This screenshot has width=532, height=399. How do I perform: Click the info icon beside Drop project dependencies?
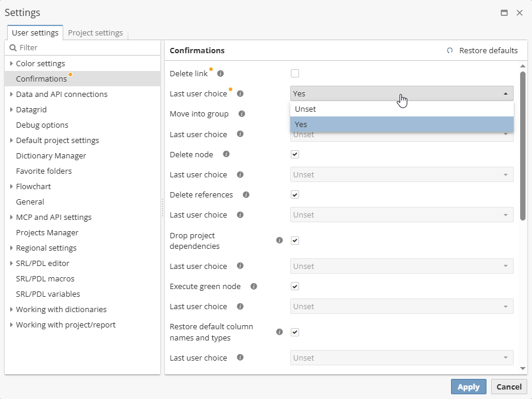pyautogui.click(x=279, y=241)
